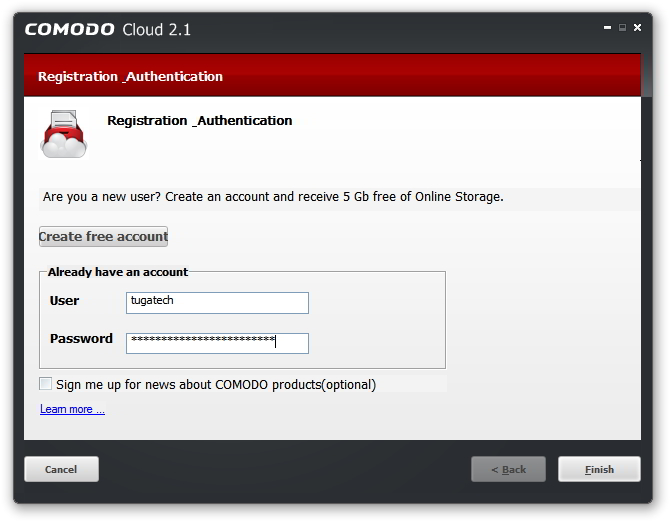The image size is (670, 523).
Task: Click the red Registration _Authentication header bar
Action: [x=332, y=76]
